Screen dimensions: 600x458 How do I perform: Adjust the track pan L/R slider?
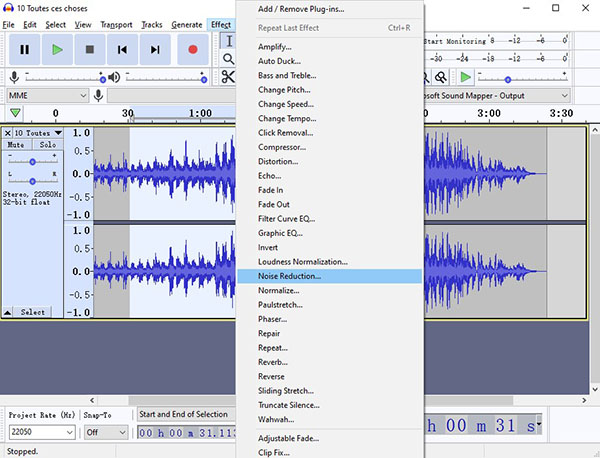pyautogui.click(x=33, y=181)
